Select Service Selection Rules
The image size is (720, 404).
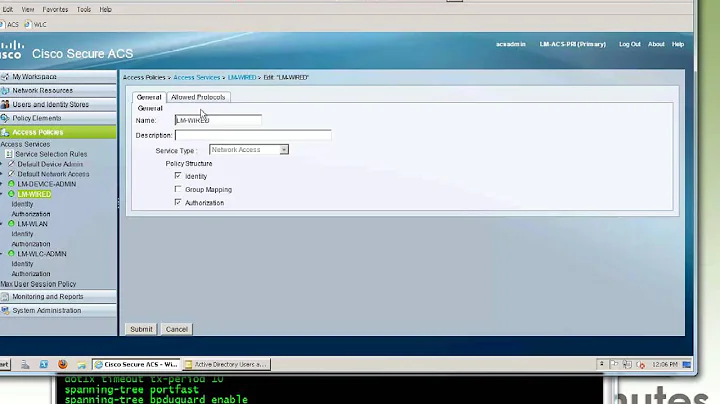51,154
